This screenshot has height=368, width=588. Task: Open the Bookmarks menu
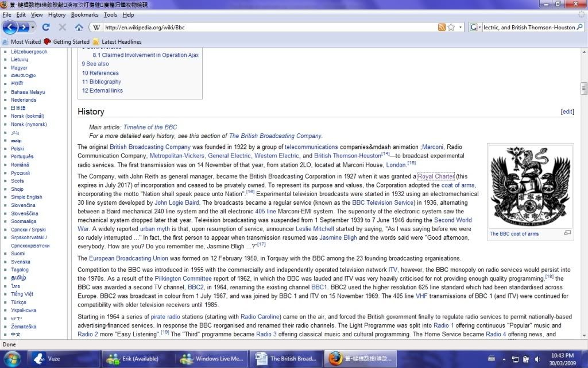[84, 14]
